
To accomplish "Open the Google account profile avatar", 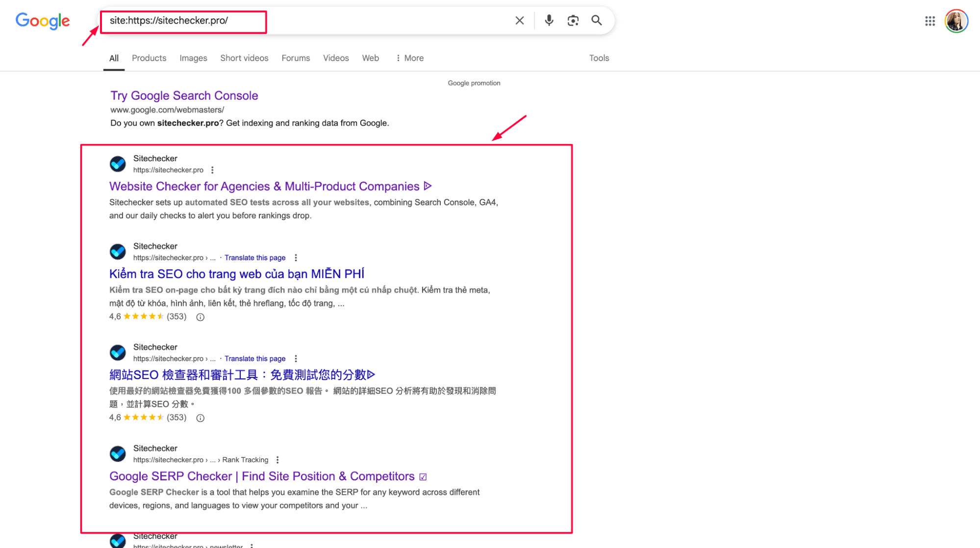I will [956, 21].
